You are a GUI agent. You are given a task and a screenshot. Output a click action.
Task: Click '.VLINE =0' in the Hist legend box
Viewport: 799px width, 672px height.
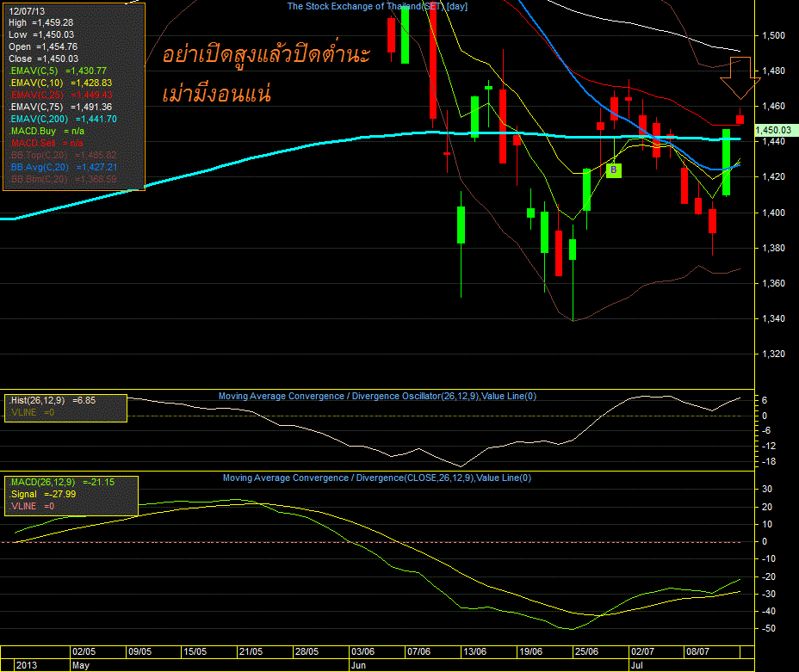(x=32, y=412)
